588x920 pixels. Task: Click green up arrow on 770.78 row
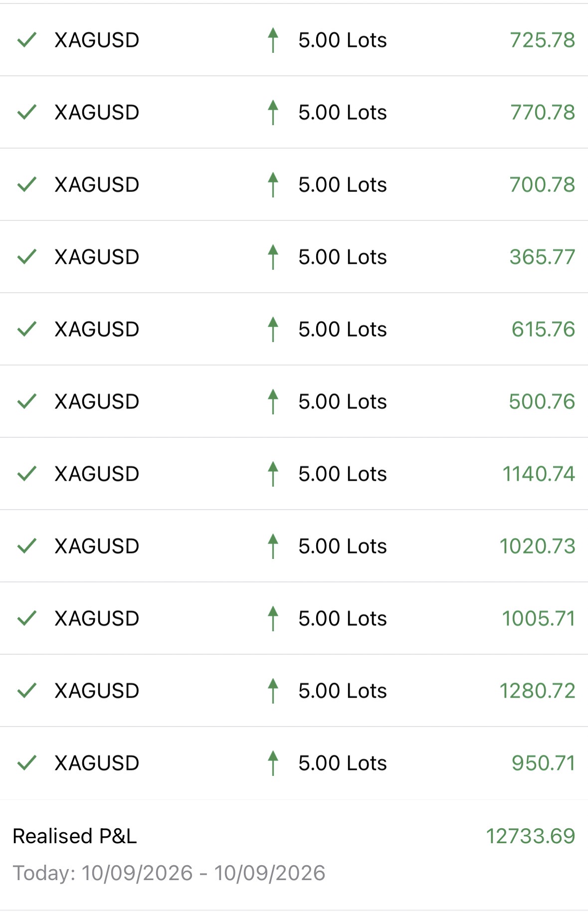(273, 112)
